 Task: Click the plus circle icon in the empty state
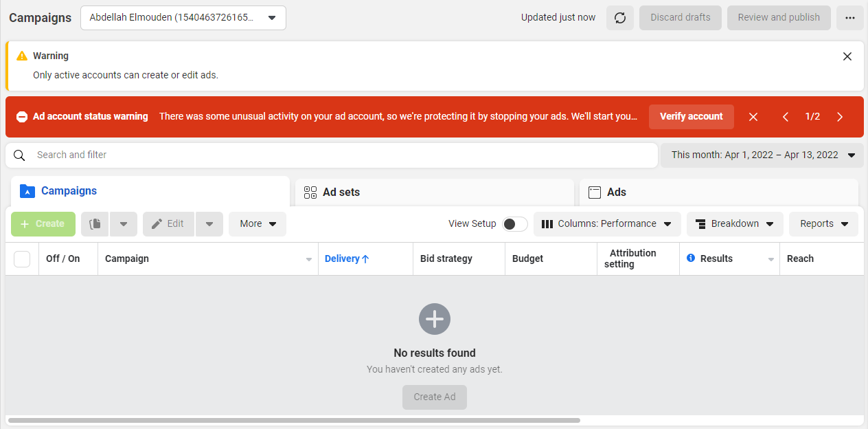pos(435,319)
